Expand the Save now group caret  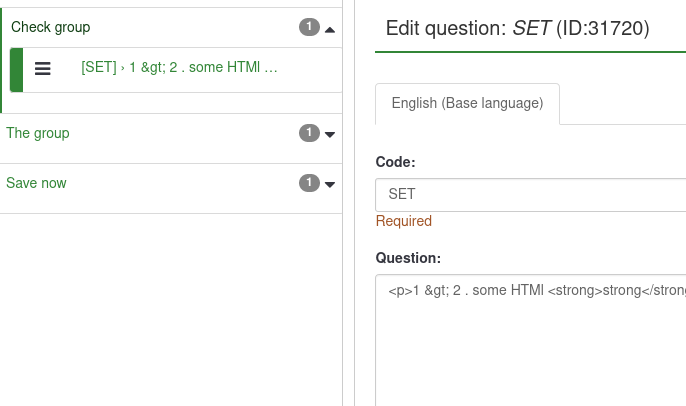[330, 184]
